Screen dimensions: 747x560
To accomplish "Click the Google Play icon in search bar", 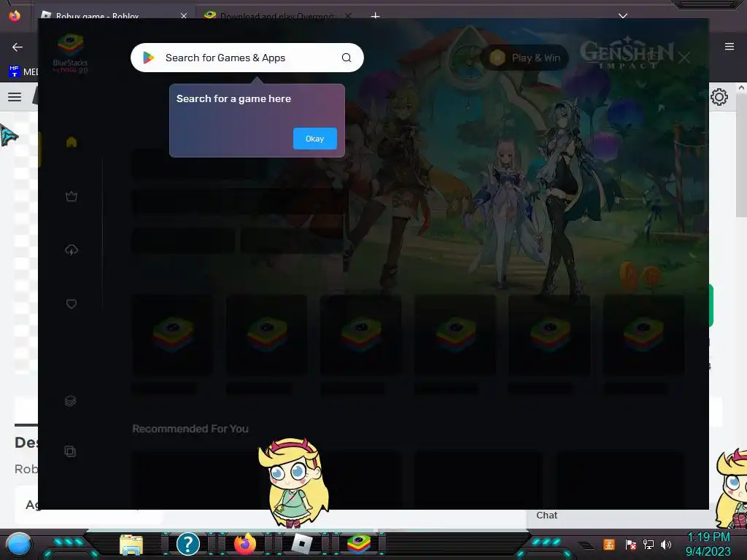I will 149,58.
